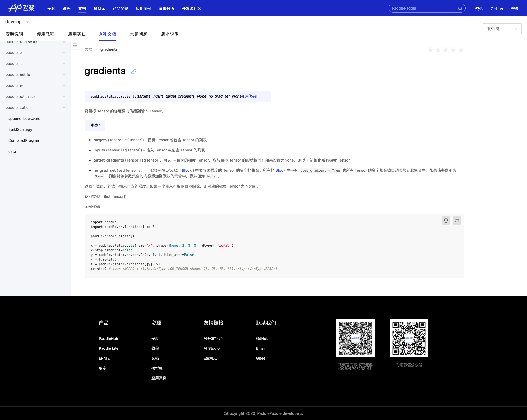Click the search magnifier icon

(x=460, y=9)
